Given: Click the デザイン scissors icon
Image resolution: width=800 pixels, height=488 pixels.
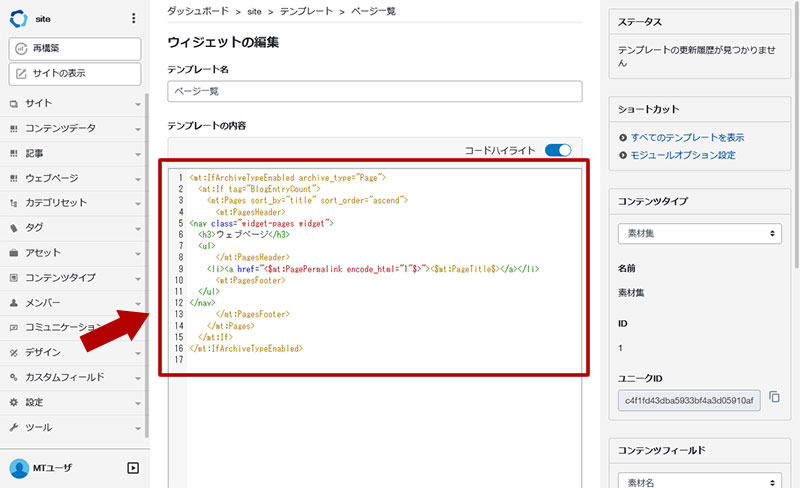Looking at the screenshot, I should click(14, 353).
